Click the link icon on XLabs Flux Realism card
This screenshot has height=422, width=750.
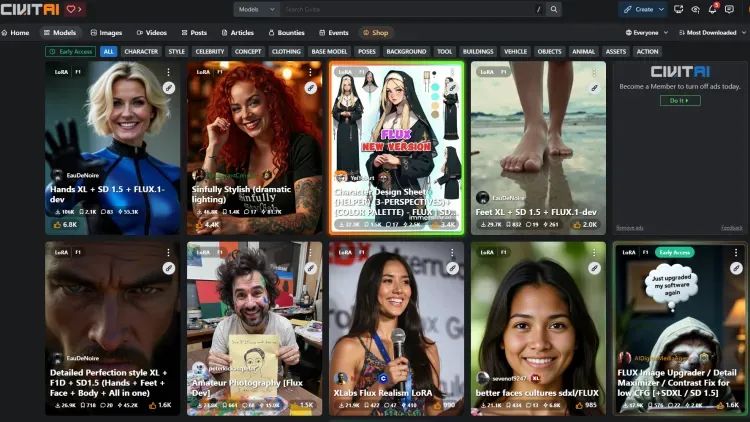452,268
